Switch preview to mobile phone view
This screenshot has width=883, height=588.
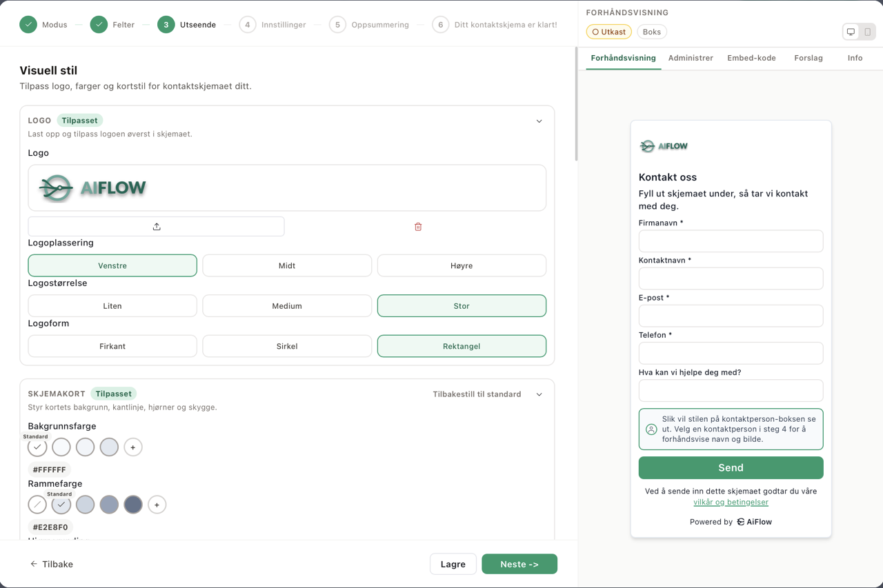(x=868, y=32)
